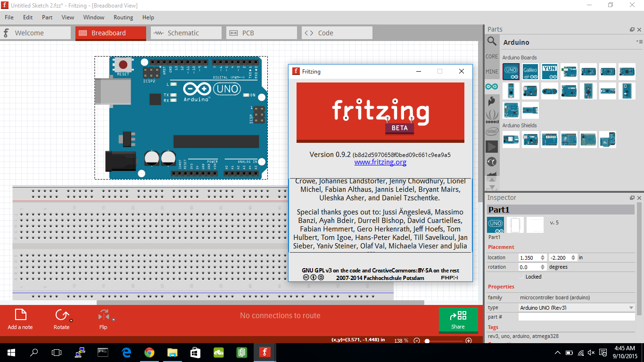Choose the Arduino YUN board part

pyautogui.click(x=550, y=72)
